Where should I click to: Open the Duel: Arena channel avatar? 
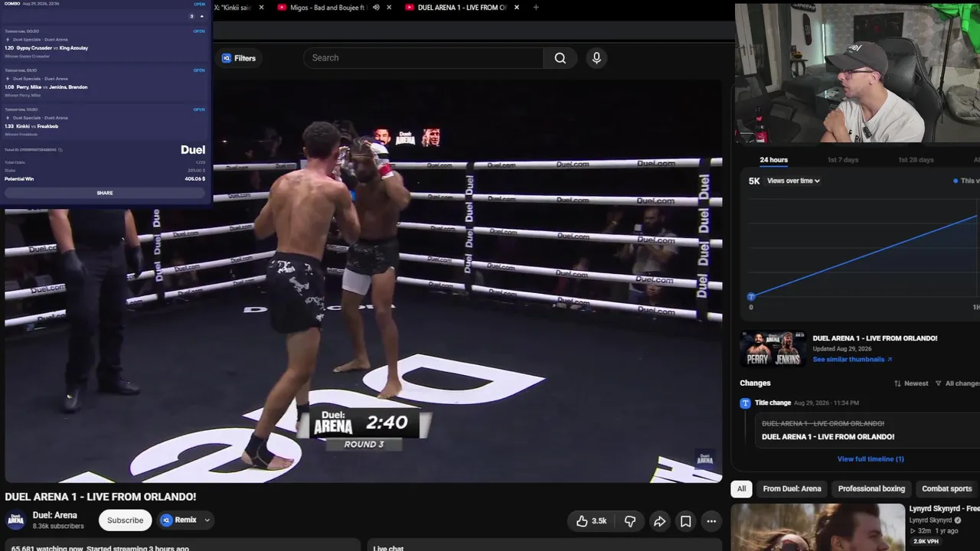click(15, 520)
